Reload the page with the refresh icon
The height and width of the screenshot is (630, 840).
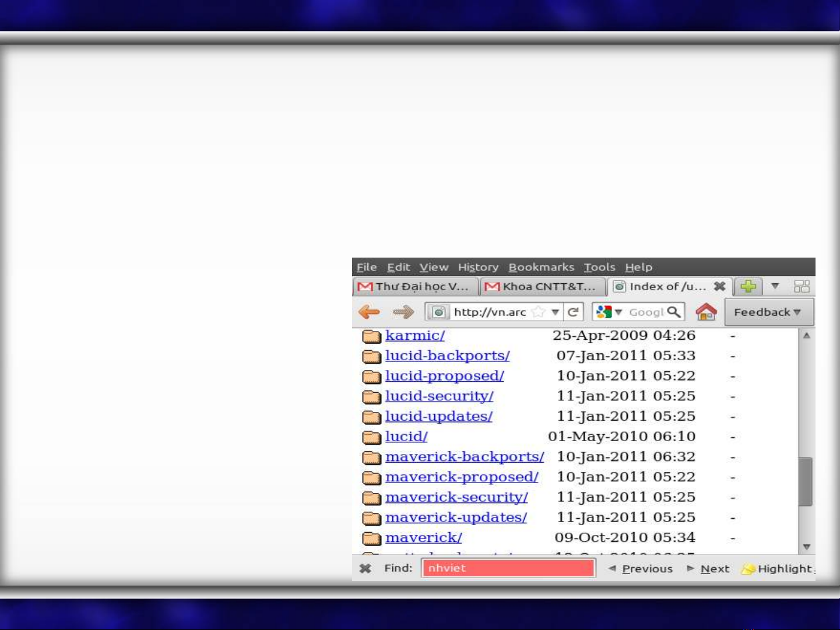coord(573,312)
